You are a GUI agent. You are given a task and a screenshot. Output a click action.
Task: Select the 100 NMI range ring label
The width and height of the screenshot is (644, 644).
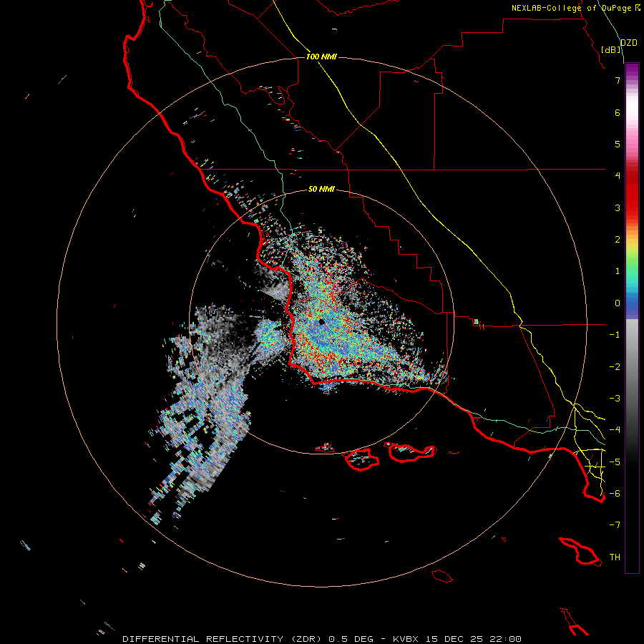tap(321, 57)
